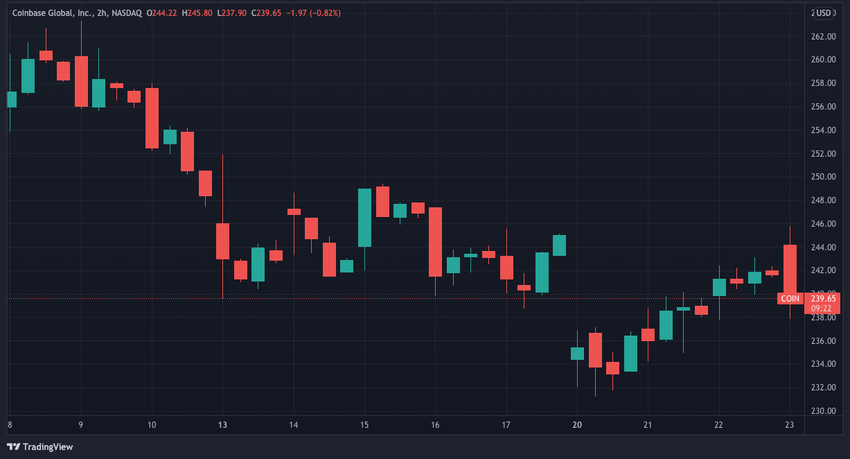Click date 17 on time axis
Viewport: 850px width, 459px height.
click(506, 425)
